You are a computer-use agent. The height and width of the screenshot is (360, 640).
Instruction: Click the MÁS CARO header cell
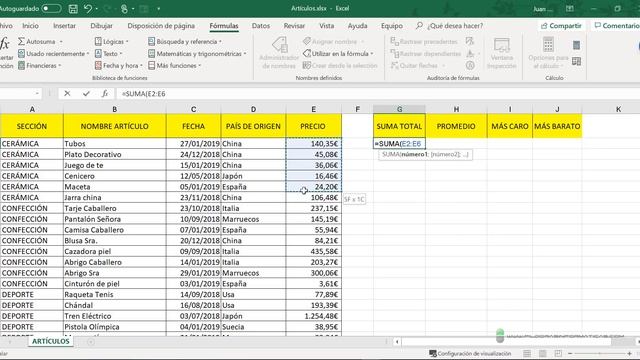509,126
